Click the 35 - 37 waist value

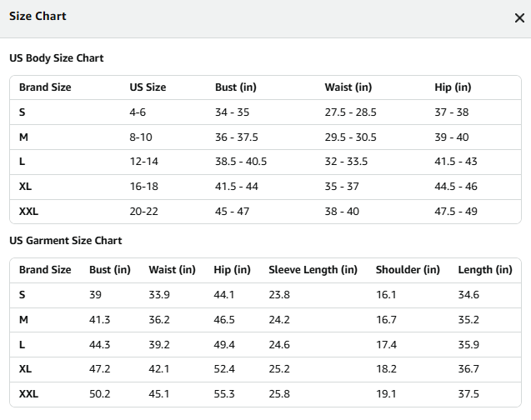click(x=342, y=187)
